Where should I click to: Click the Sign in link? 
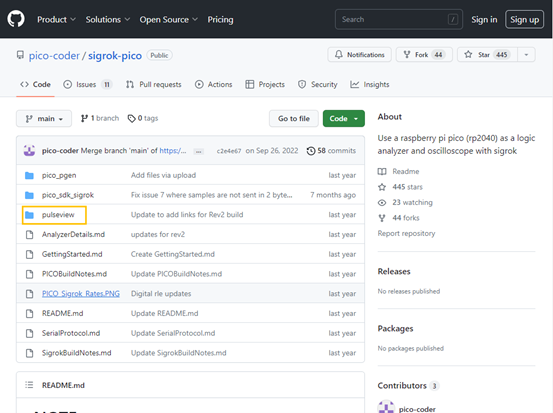pyautogui.click(x=484, y=19)
